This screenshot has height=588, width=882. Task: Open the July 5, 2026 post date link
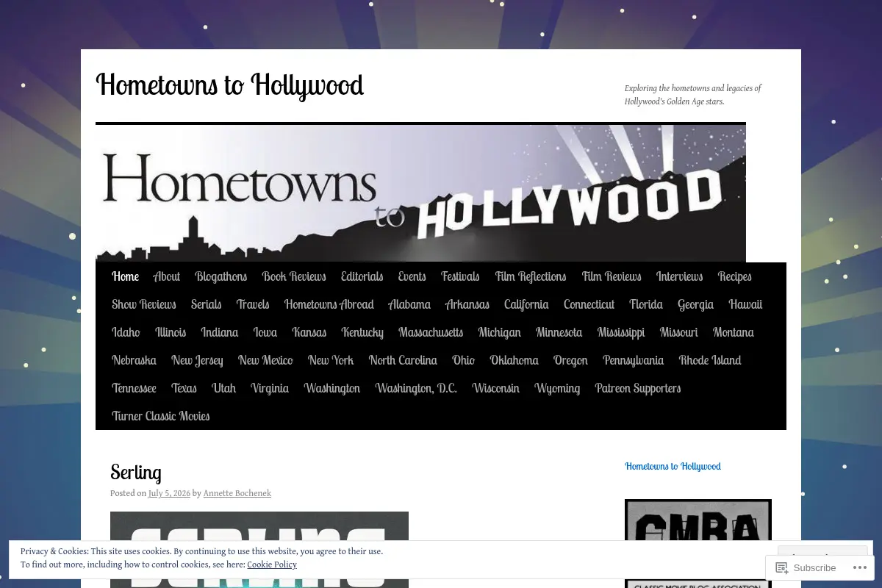click(x=169, y=494)
